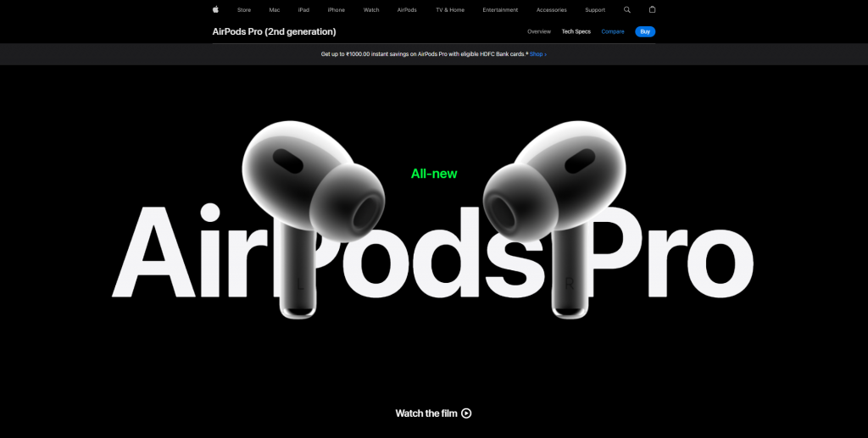Click the blue Buy button

(x=645, y=31)
